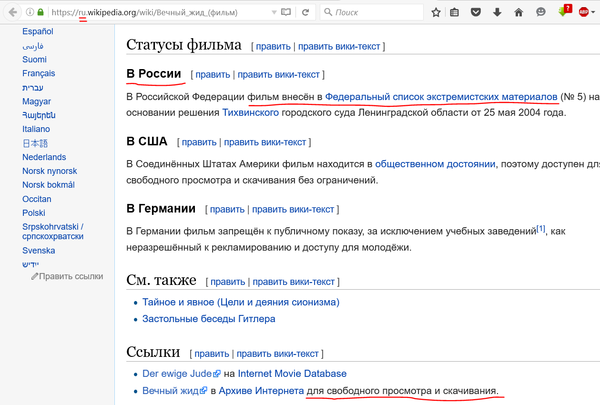Open the Occitan language link
The width and height of the screenshot is (600, 405).
pos(36,199)
